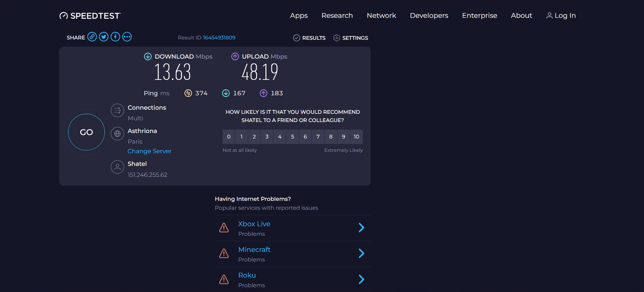The image size is (644, 292).
Task: Click the upload latency icon
Action: click(263, 93)
